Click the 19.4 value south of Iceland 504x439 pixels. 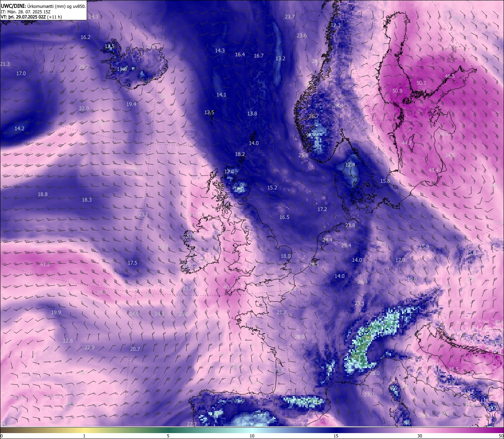click(131, 104)
